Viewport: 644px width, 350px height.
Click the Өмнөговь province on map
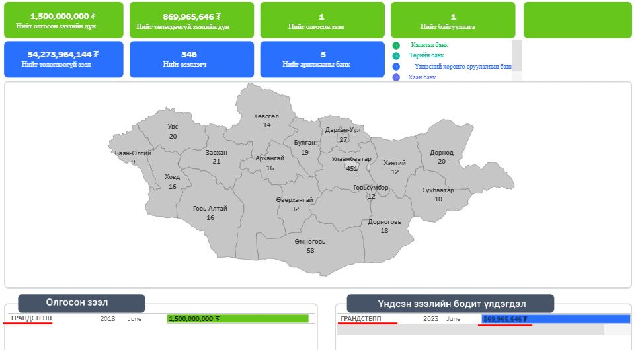[x=310, y=246]
